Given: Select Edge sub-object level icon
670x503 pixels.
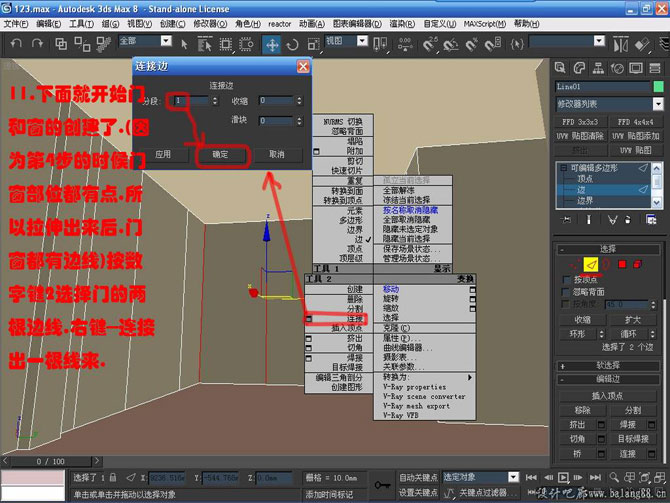Looking at the screenshot, I should [591, 265].
